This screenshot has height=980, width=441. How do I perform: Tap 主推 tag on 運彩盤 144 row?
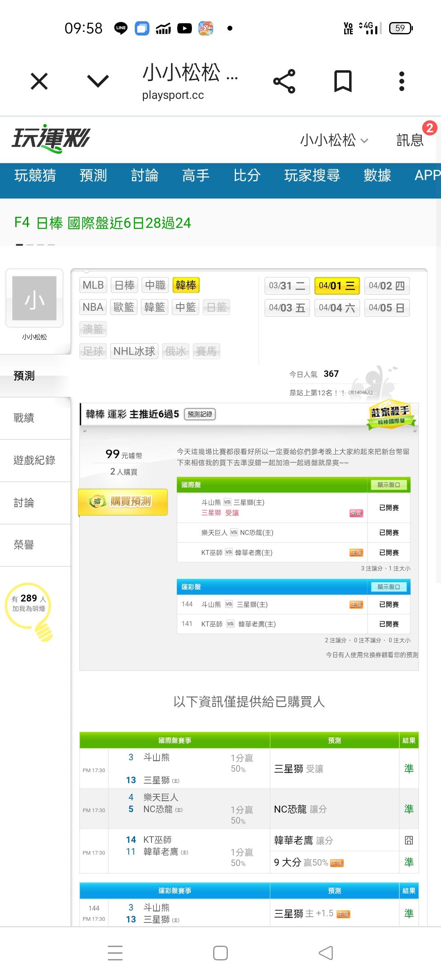pyautogui.click(x=356, y=605)
